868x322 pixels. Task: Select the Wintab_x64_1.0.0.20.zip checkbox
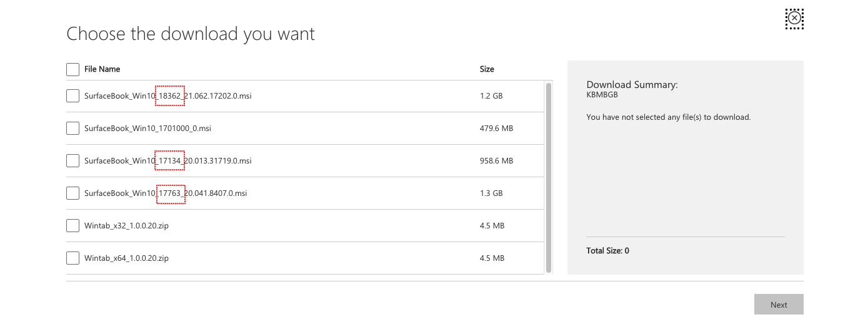pyautogui.click(x=72, y=258)
